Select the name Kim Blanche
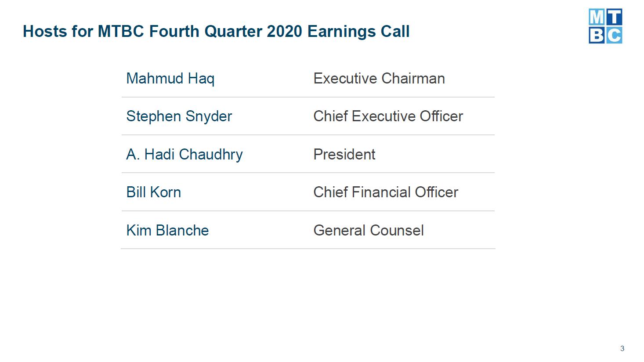644x362 pixels. (168, 230)
